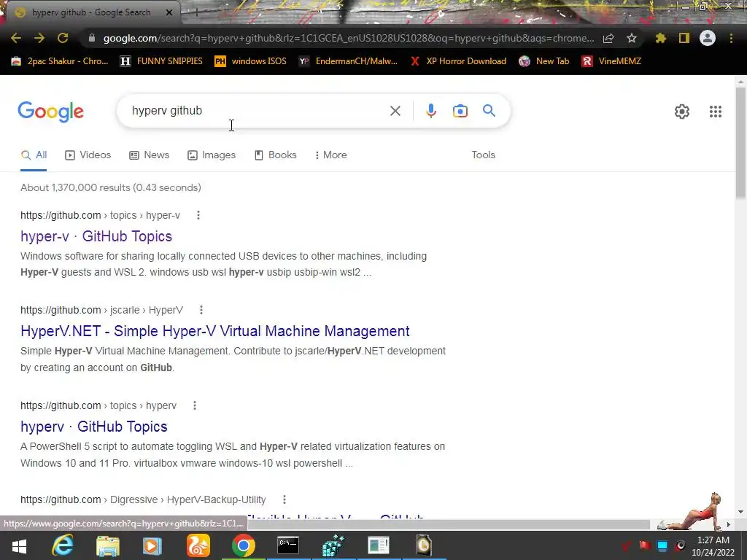Switch to the Images tab
Screen dimensions: 747x560
click(x=212, y=155)
